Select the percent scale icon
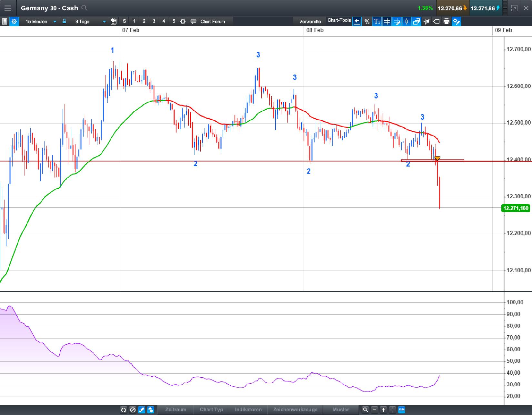Viewport: 532px width, 415px height. [367, 21]
